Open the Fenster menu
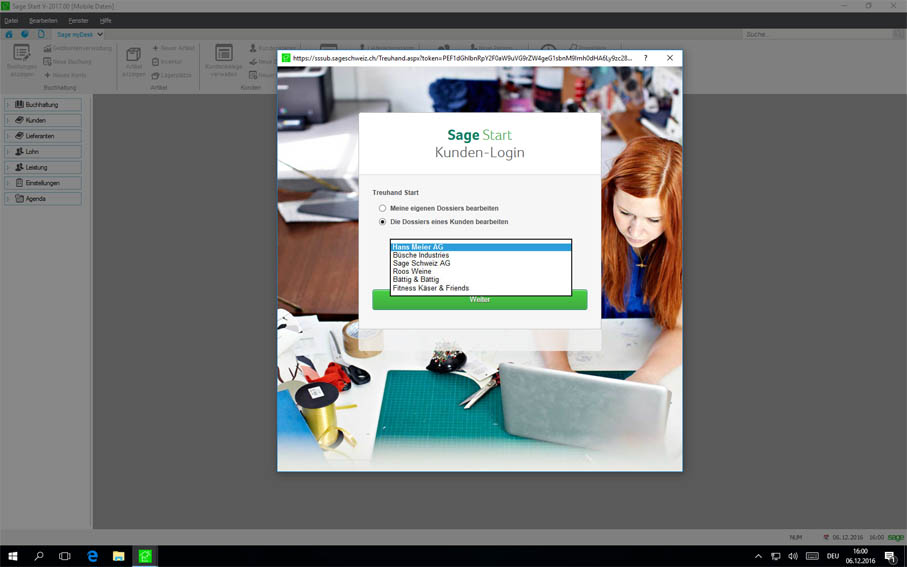The width and height of the screenshot is (907, 567). click(x=78, y=20)
